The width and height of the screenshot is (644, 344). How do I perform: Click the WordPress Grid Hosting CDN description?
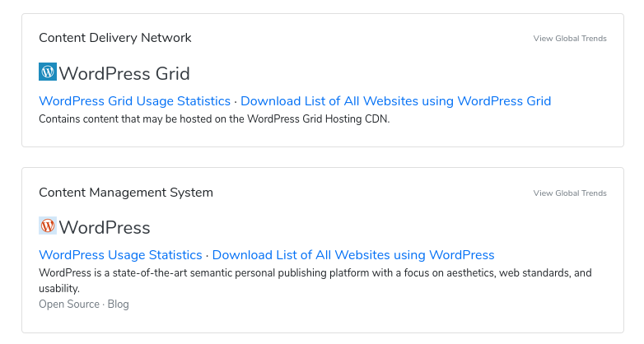coord(214,119)
